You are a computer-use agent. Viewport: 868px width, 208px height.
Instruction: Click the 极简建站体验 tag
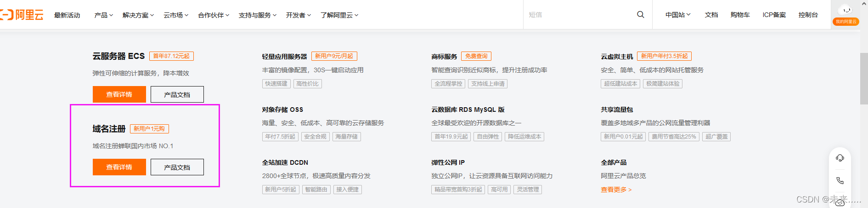pyautogui.click(x=663, y=84)
